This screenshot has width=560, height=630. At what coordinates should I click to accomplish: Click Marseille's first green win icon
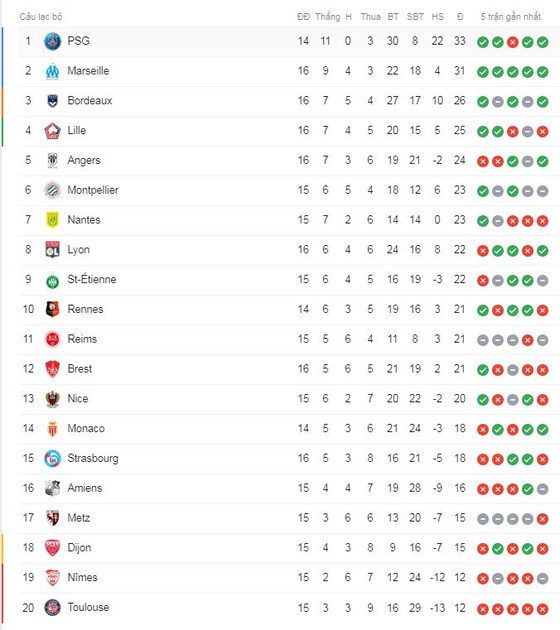tap(483, 72)
